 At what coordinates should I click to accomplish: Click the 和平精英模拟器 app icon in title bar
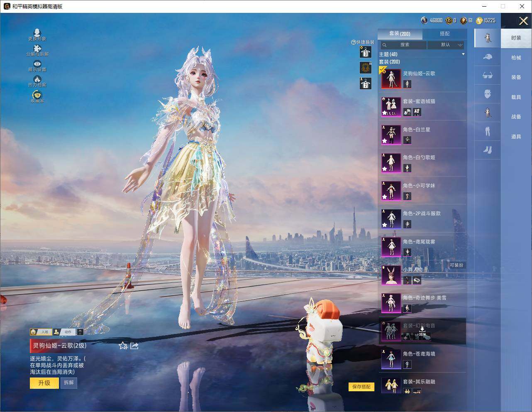pyautogui.click(x=7, y=6)
